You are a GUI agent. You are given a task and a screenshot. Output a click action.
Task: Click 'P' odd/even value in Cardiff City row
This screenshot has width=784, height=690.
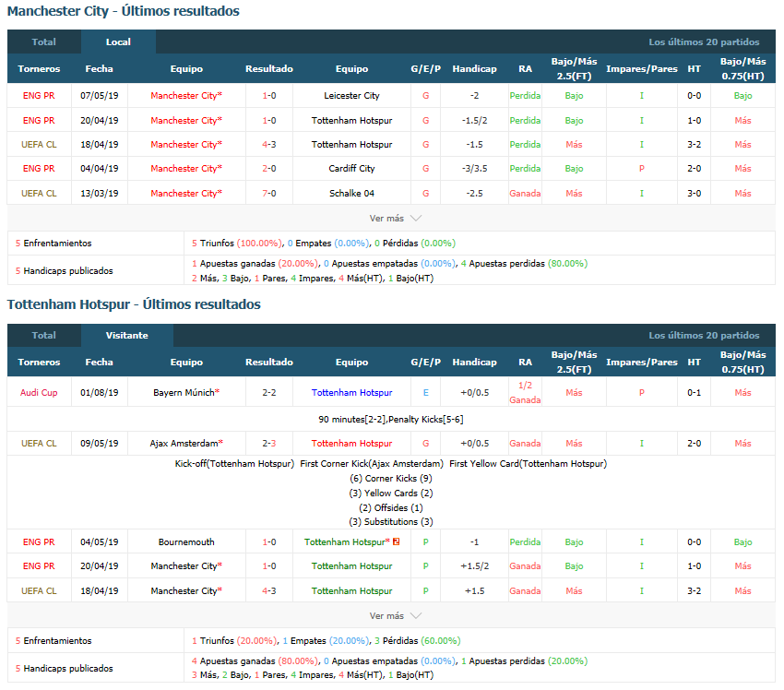click(x=642, y=169)
